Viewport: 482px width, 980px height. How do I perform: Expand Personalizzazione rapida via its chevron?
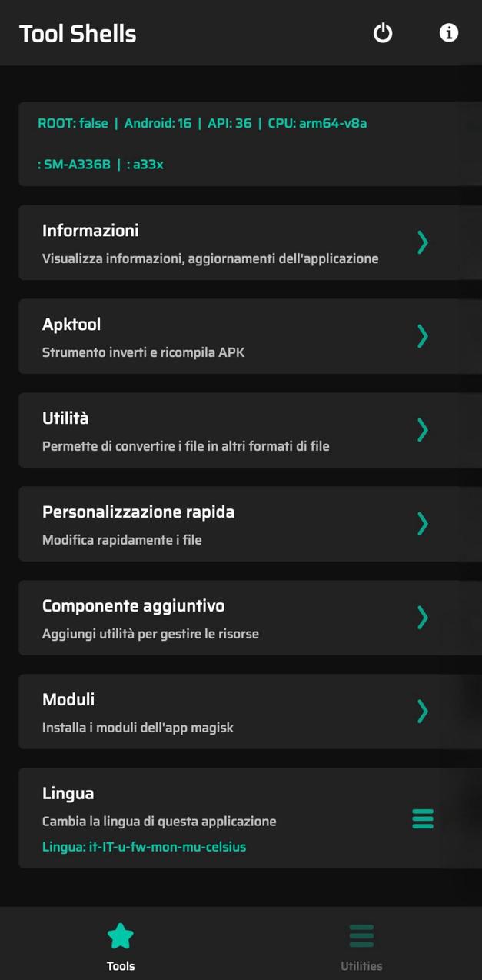coord(422,524)
